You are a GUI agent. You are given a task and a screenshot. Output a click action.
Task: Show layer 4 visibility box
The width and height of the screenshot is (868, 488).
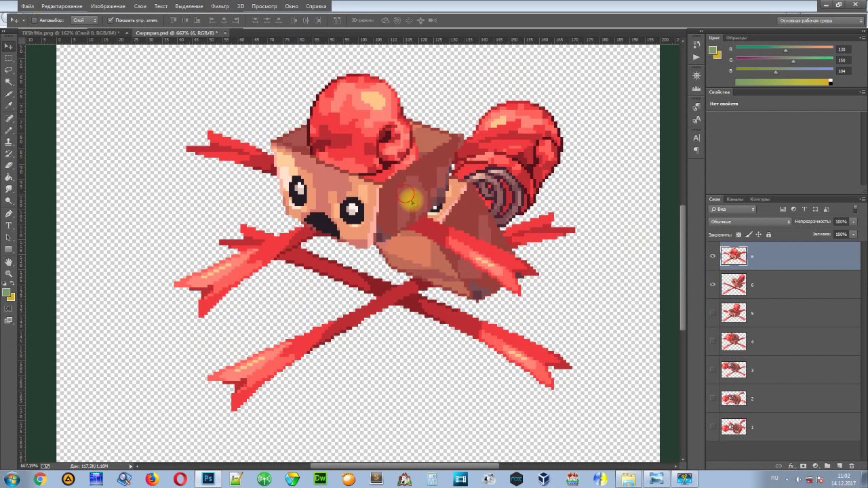coord(713,342)
